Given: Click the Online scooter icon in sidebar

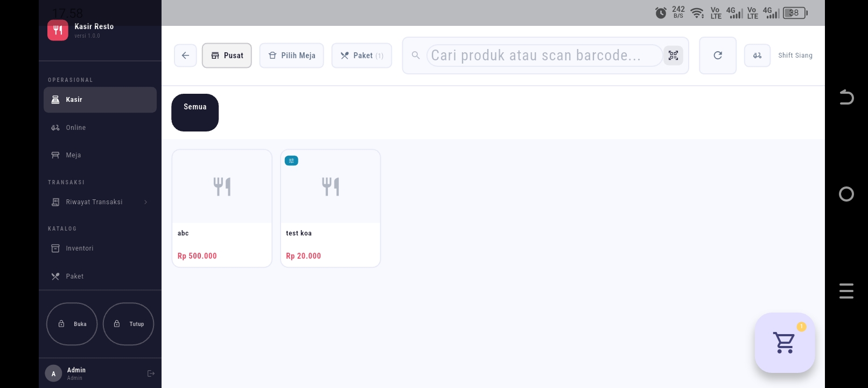Looking at the screenshot, I should click(x=55, y=128).
